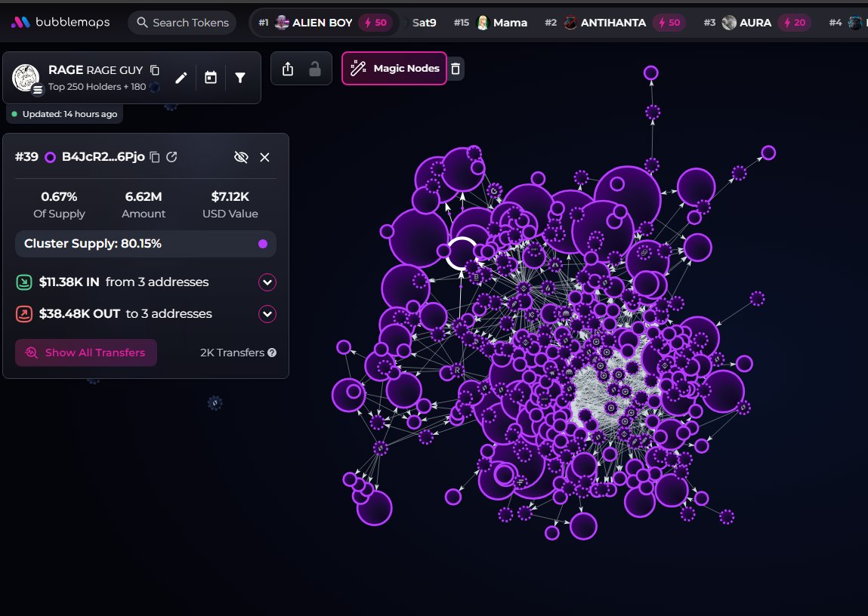Open trending token #3 AURA
Screen dimensions: 868x616
tap(757, 23)
